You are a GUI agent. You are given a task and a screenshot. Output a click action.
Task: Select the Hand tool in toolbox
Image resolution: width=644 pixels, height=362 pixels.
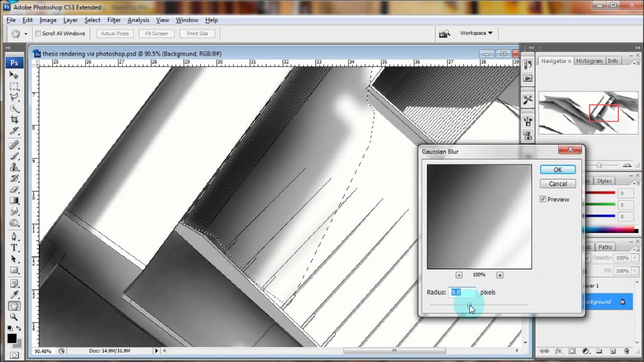[14, 306]
